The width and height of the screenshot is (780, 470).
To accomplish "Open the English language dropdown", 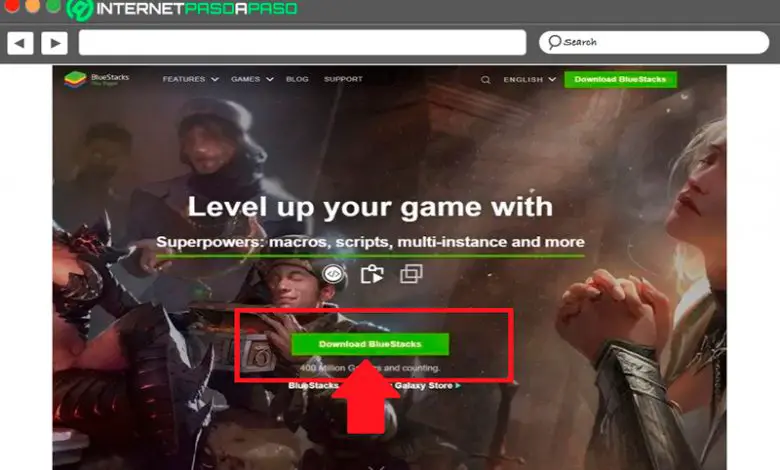I will tap(529, 80).
